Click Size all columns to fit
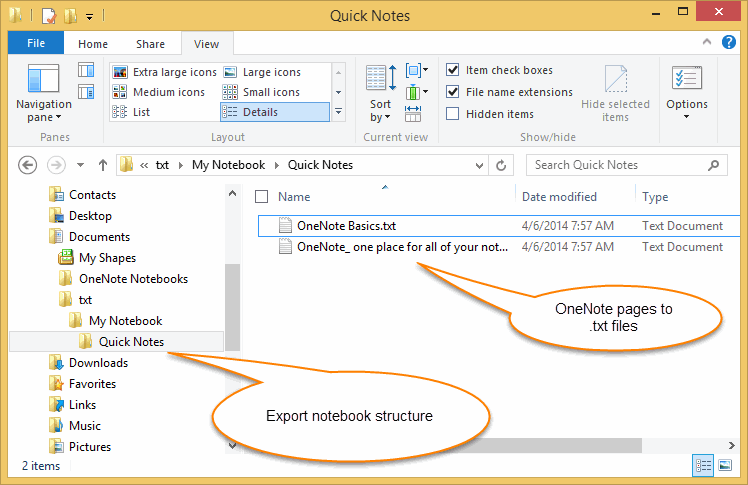The width and height of the screenshot is (748, 485). [413, 114]
